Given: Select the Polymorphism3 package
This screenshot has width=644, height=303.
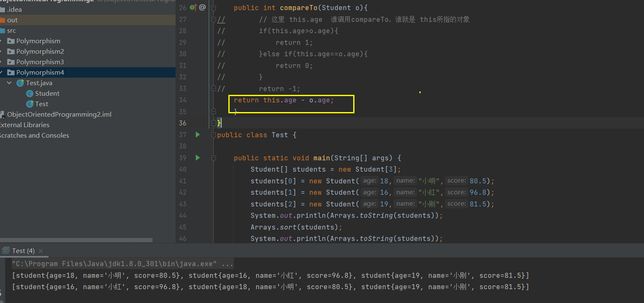Looking at the screenshot, I should (x=40, y=62).
